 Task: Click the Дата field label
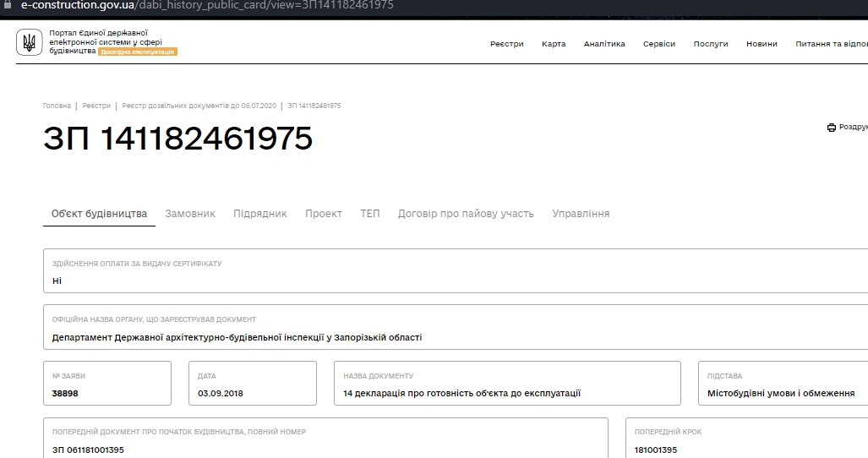pyautogui.click(x=206, y=376)
